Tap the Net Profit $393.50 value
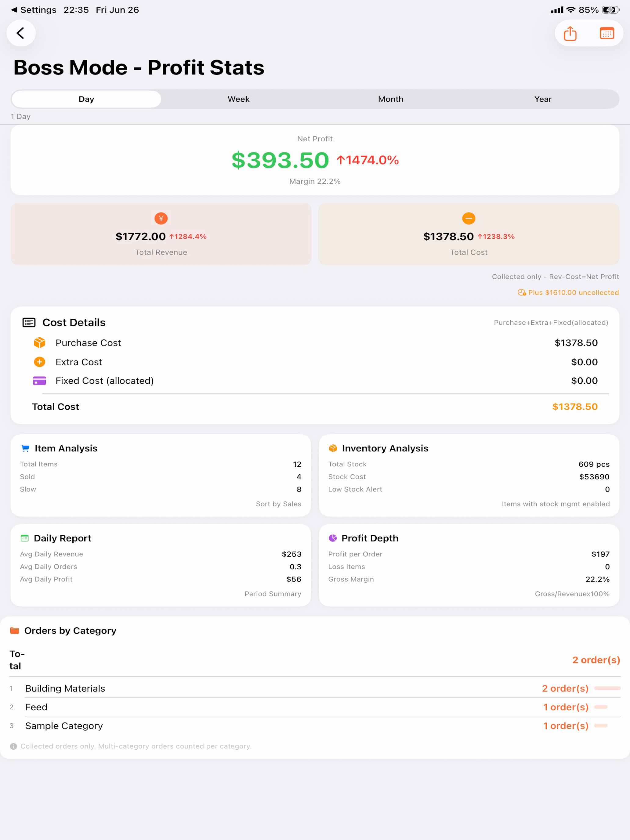Viewport: 630px width, 840px height. [x=280, y=160]
